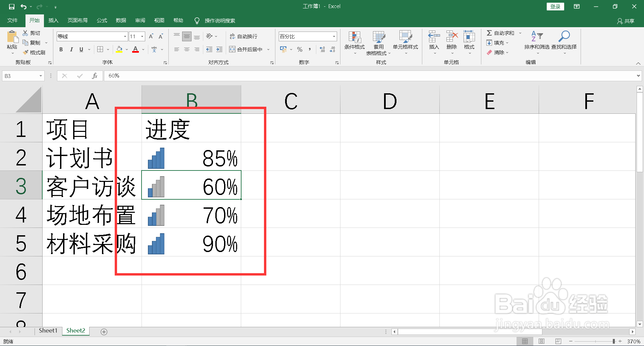Click the comma style icon
The image size is (644, 346).
point(310,49)
